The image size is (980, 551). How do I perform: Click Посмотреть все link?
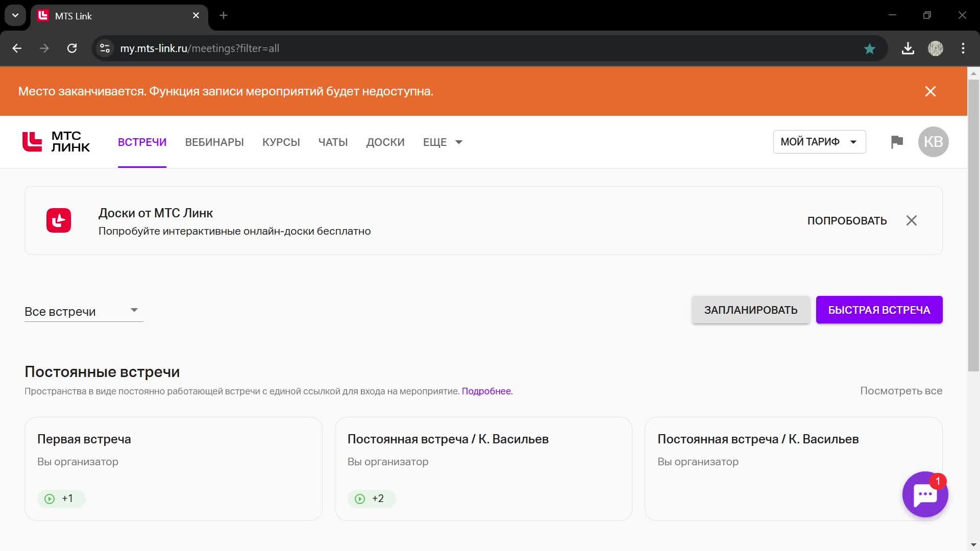pos(901,391)
